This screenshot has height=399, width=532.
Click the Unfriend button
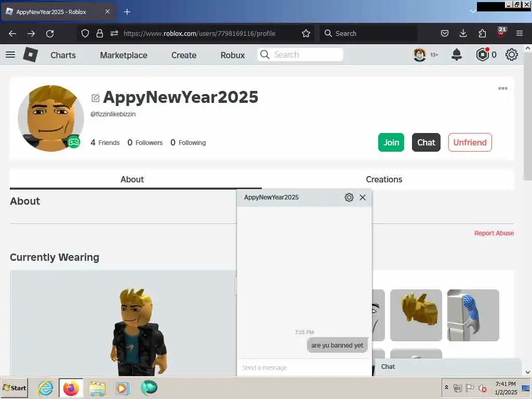470,142
